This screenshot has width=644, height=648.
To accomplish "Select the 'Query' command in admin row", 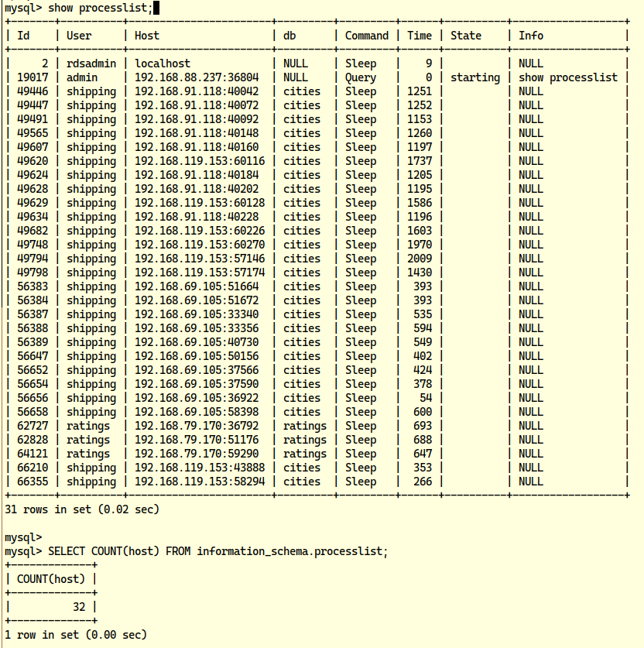I will coord(361,77).
